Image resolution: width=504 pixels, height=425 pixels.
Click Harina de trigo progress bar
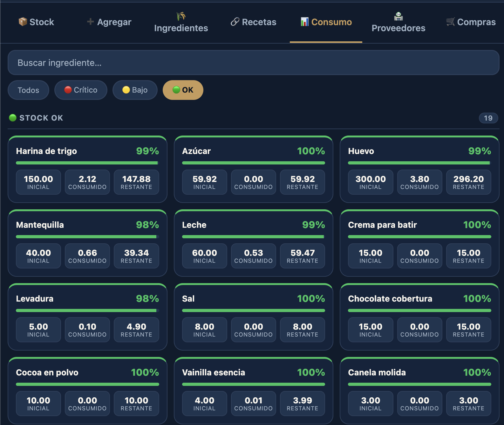(x=87, y=163)
